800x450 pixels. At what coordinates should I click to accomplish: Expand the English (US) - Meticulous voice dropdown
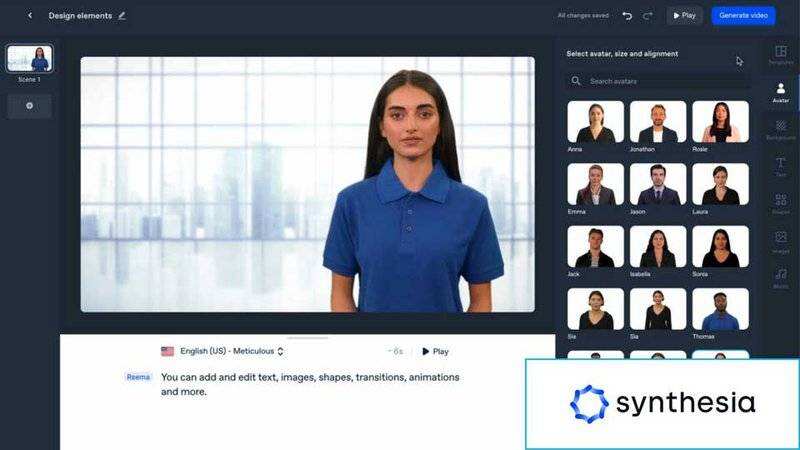click(223, 351)
